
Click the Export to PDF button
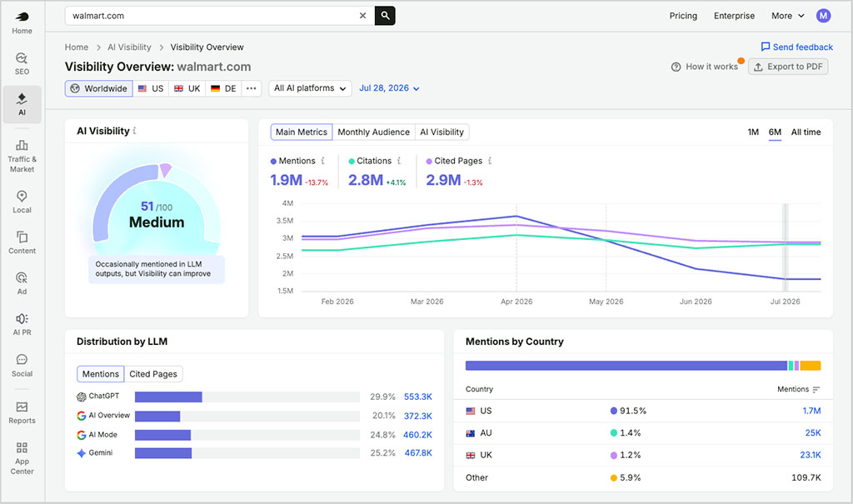pos(788,67)
